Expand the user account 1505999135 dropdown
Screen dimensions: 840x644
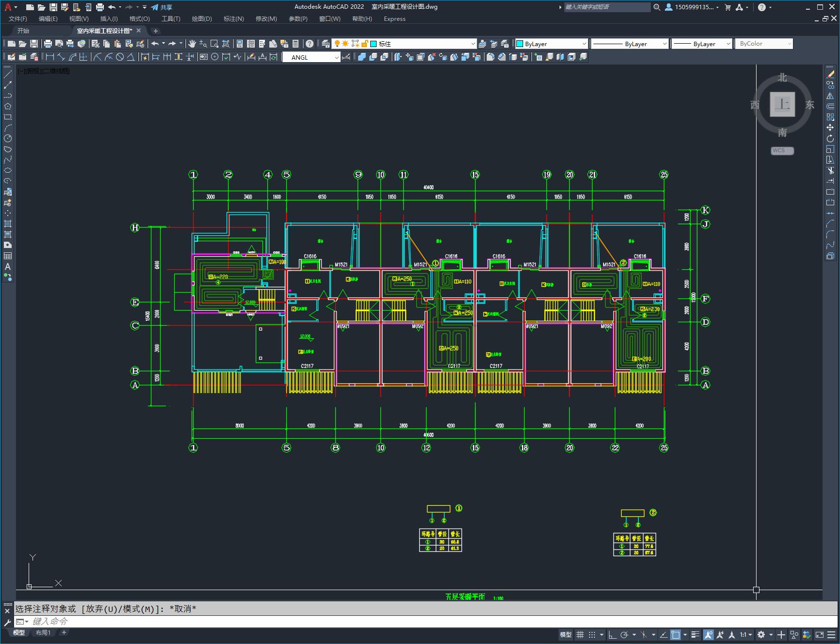pos(692,7)
